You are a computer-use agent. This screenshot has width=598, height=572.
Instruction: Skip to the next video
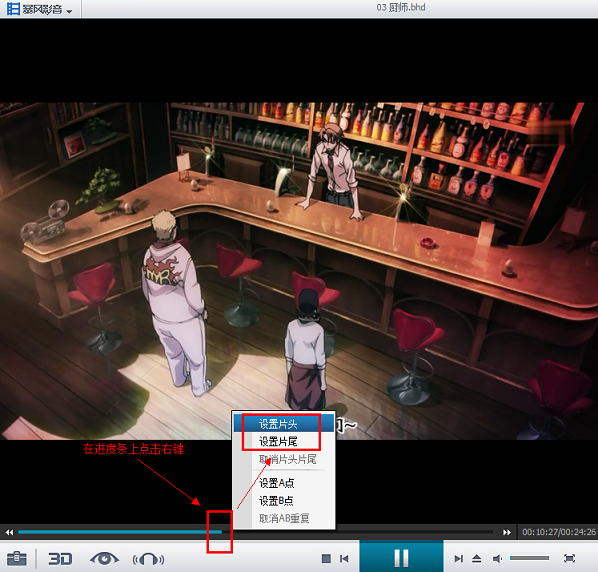[458, 559]
